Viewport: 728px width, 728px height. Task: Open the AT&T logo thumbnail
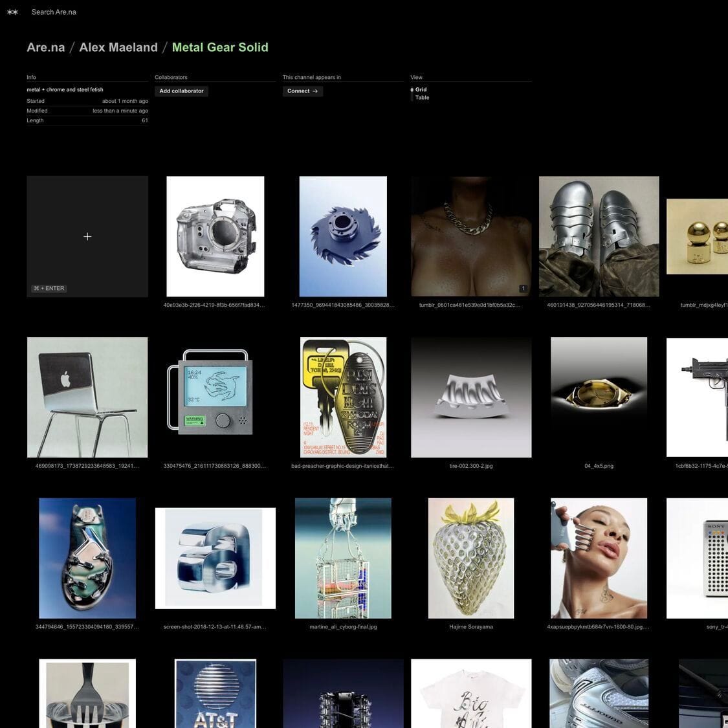click(x=215, y=694)
